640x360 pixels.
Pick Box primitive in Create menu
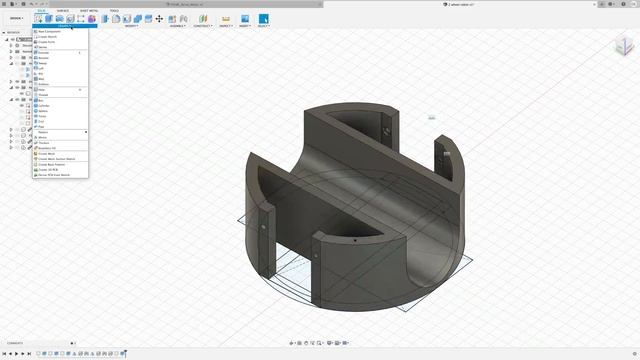point(60,100)
